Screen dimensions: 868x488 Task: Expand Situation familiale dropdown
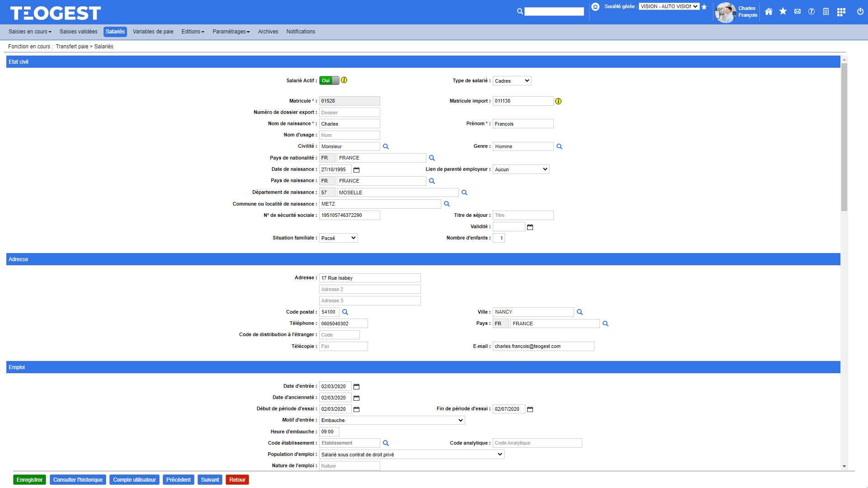338,238
